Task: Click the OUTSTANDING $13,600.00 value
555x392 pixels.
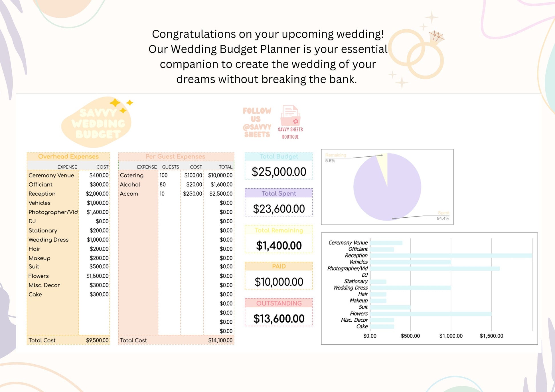Action: [279, 318]
